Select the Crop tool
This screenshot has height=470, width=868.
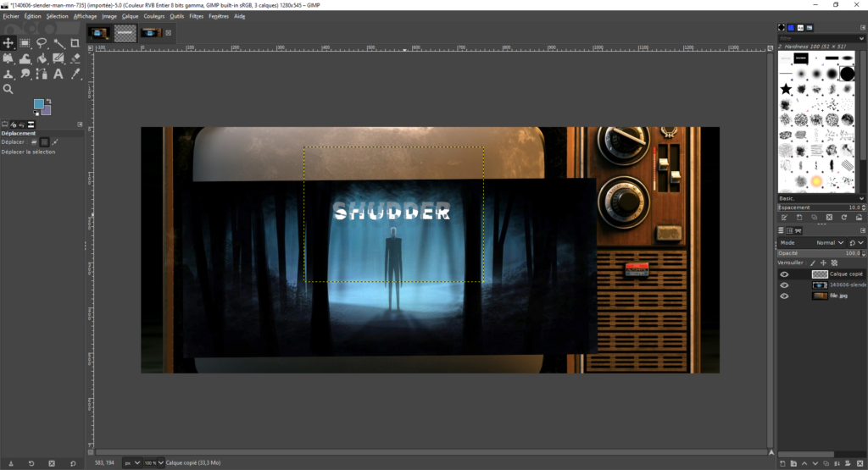point(75,43)
